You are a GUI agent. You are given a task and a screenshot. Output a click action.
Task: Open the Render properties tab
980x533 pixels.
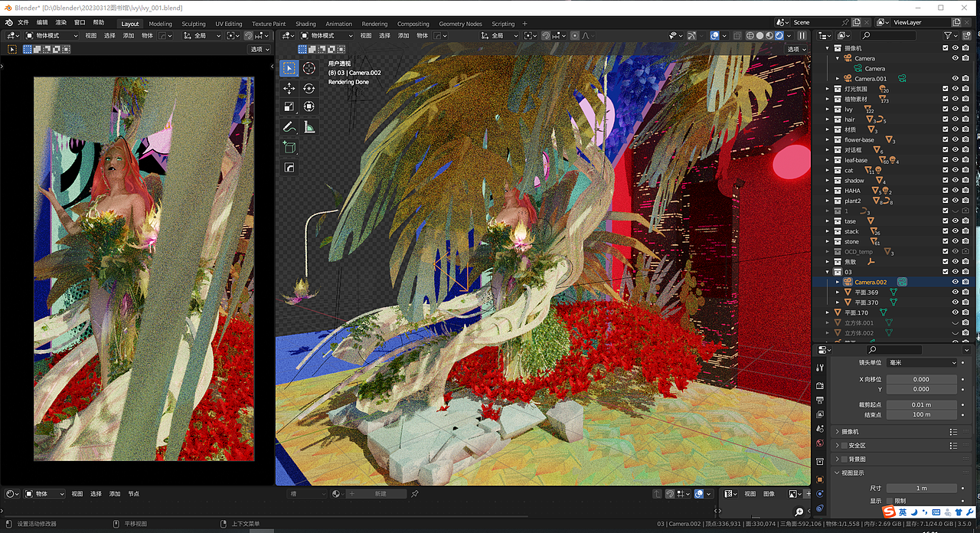(x=820, y=386)
